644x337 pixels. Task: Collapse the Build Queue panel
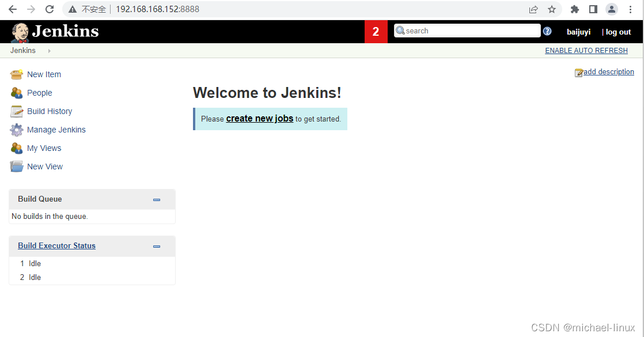click(x=157, y=200)
